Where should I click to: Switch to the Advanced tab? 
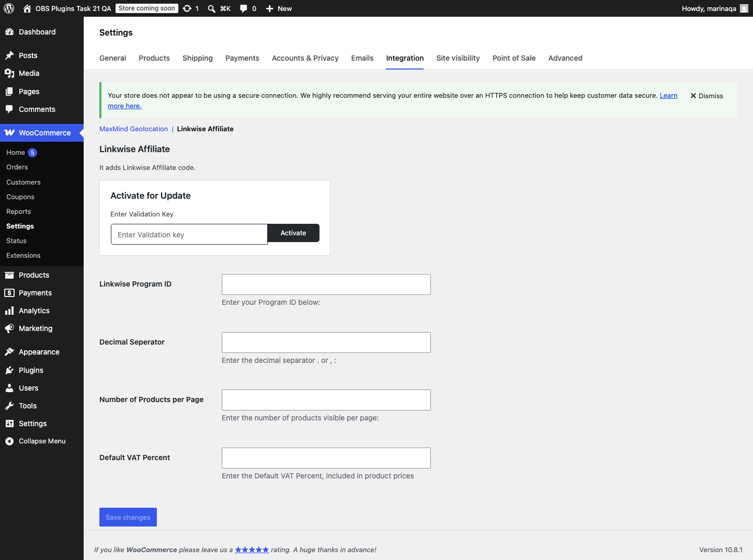click(565, 58)
